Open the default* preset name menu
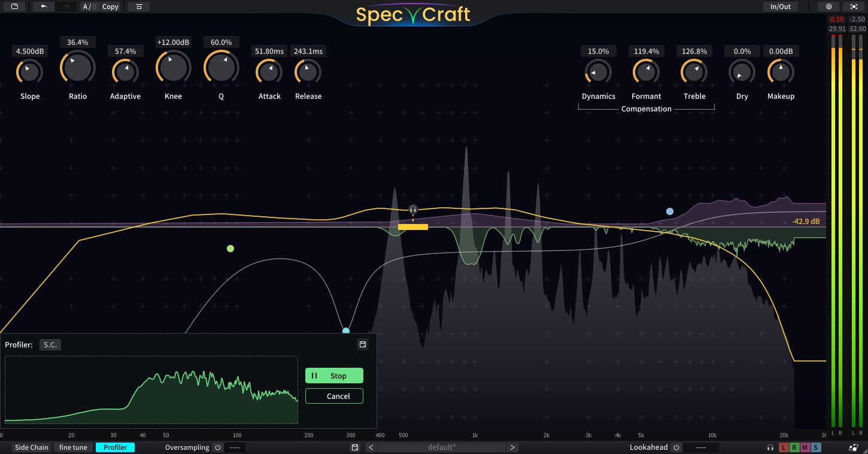The width and height of the screenshot is (868, 454). coord(442,447)
